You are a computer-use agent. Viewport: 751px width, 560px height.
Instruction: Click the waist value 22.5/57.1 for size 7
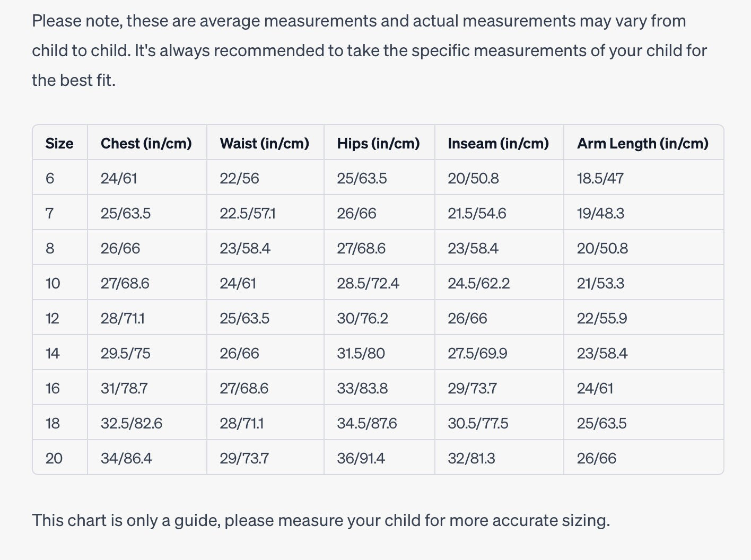pyautogui.click(x=248, y=213)
